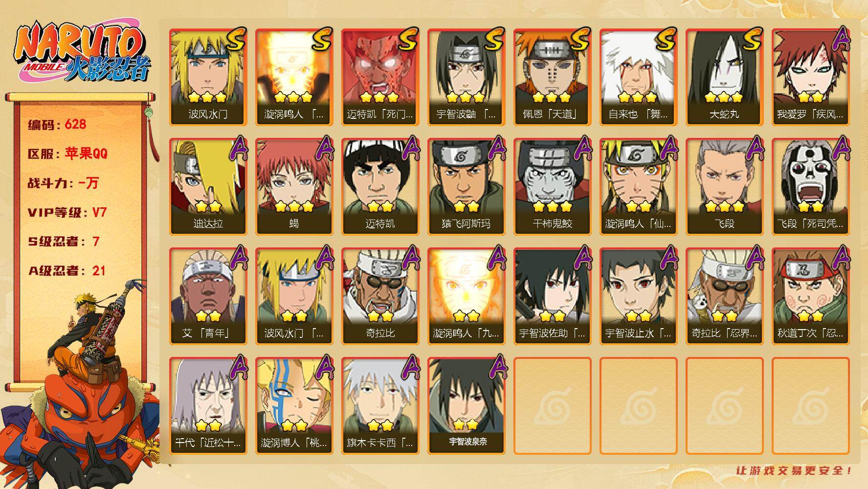Choose the 奇拉比 ninja card
868x489 pixels.
point(380,296)
